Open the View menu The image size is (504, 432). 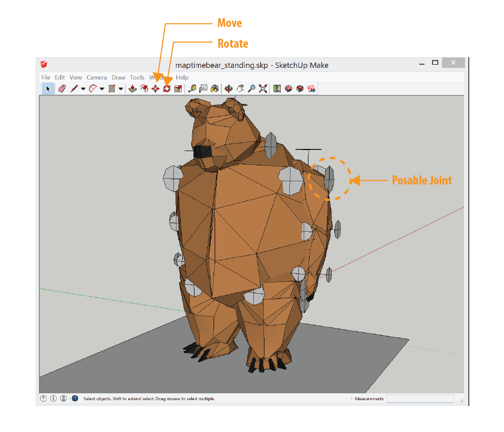tap(76, 77)
